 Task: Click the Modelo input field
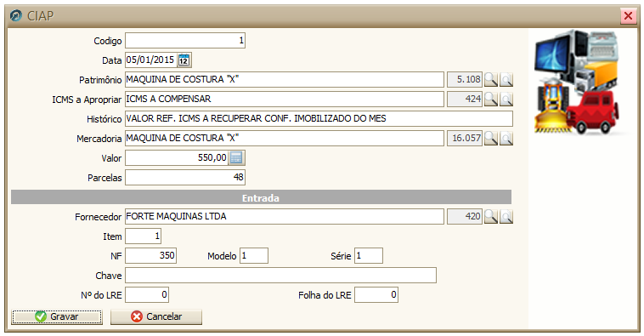(x=254, y=255)
